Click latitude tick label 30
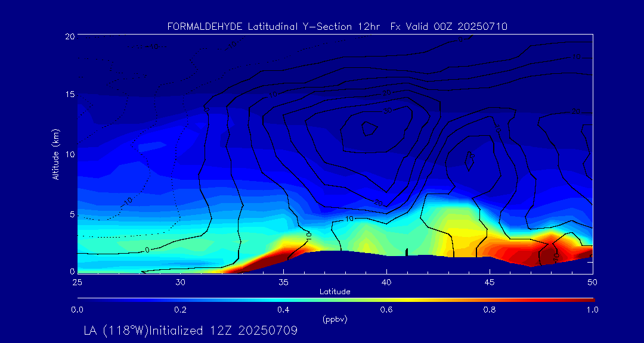 [x=180, y=282]
